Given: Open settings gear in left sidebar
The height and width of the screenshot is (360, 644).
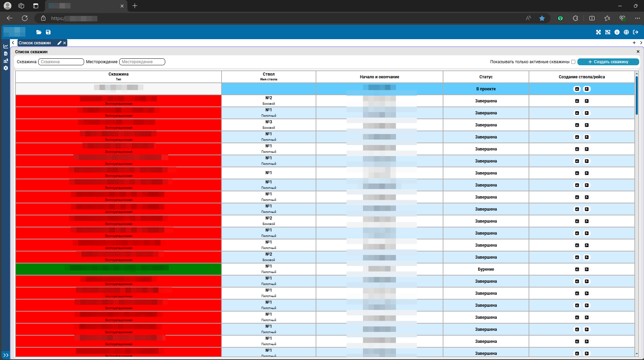Looking at the screenshot, I should 6,68.
